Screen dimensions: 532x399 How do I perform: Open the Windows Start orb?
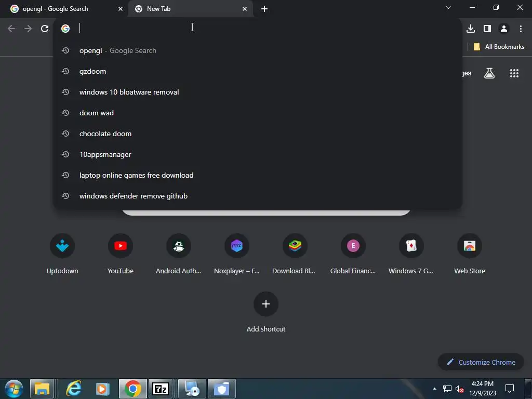coord(14,389)
